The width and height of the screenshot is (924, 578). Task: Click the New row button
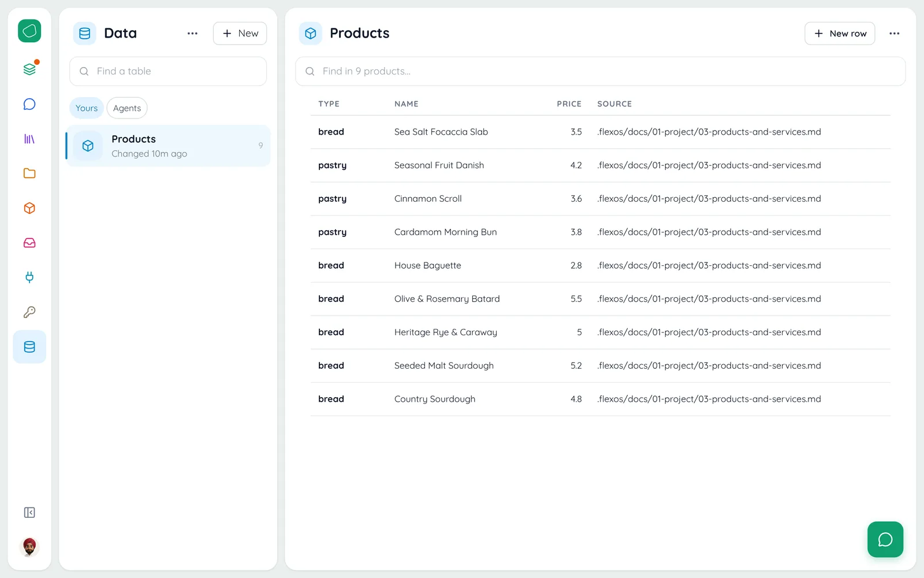coord(840,34)
